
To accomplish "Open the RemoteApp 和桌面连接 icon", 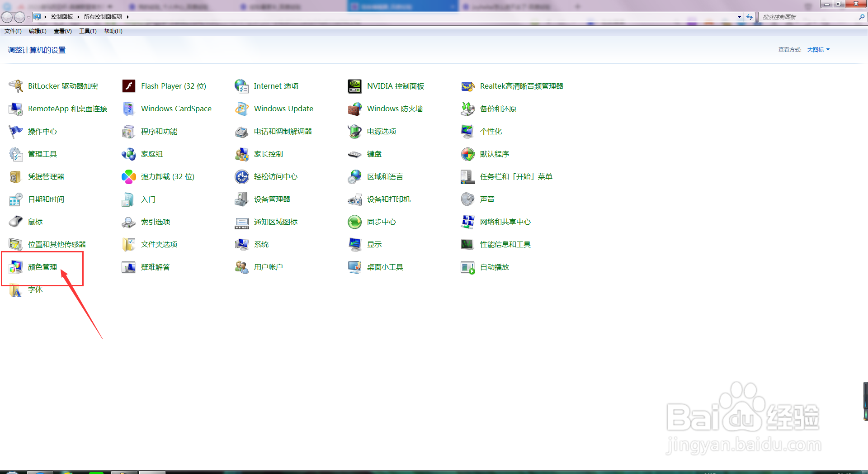I will [x=16, y=109].
